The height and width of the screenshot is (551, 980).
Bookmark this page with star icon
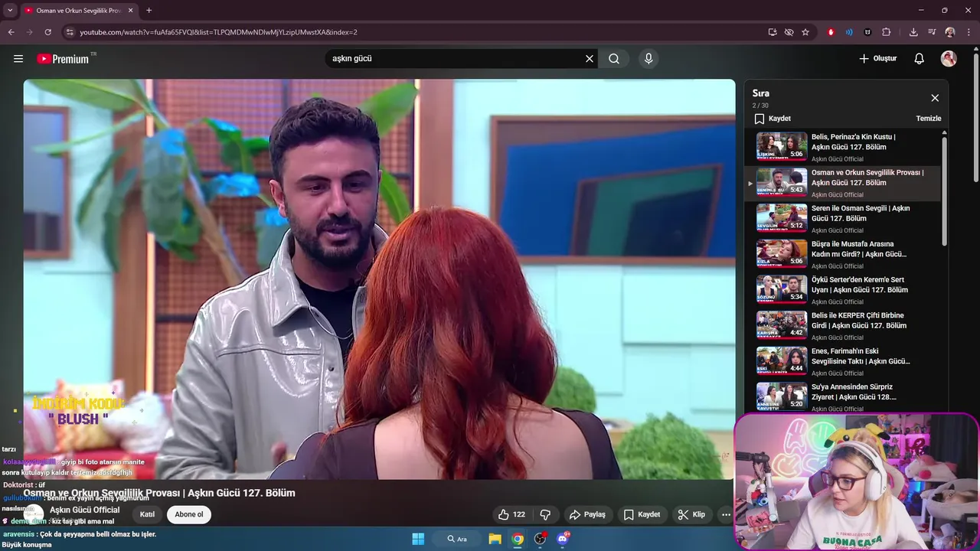(x=805, y=32)
